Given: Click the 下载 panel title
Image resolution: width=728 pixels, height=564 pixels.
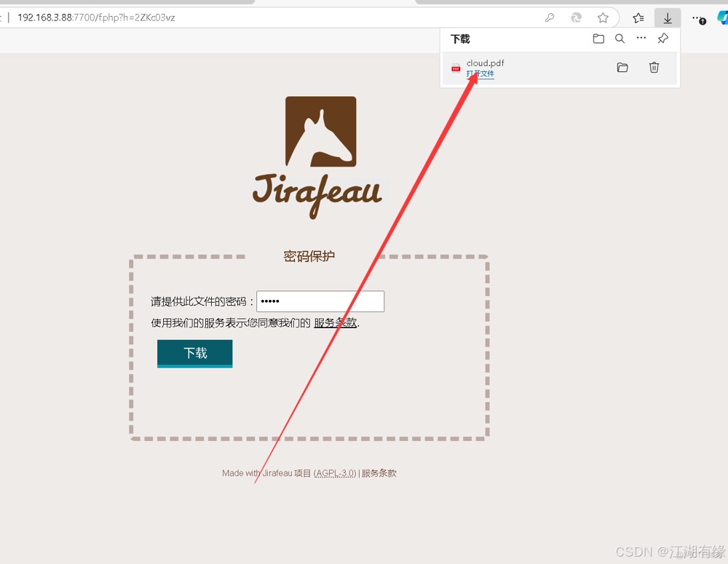Looking at the screenshot, I should (x=460, y=39).
